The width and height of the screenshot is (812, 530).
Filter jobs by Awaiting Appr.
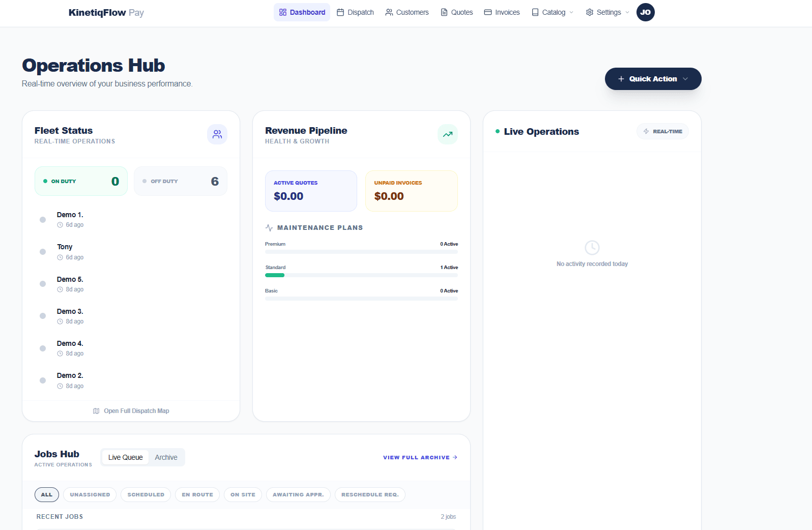(298, 494)
